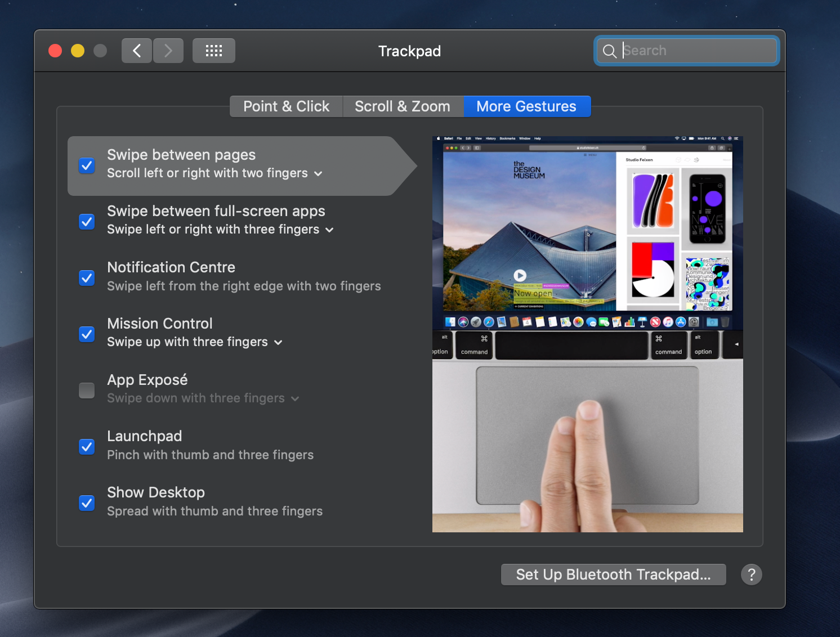Switch to Scroll & Zoom tab
Viewport: 840px width, 637px height.
coord(403,106)
